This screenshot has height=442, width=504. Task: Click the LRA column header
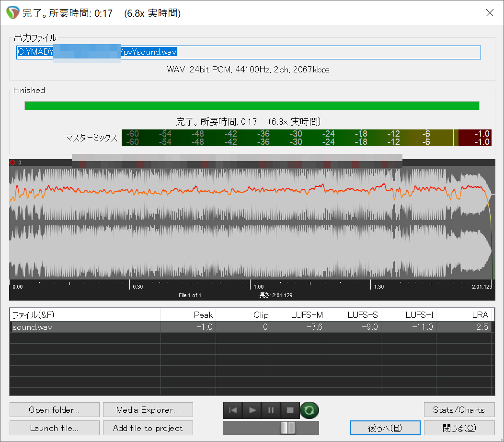pyautogui.click(x=464, y=314)
